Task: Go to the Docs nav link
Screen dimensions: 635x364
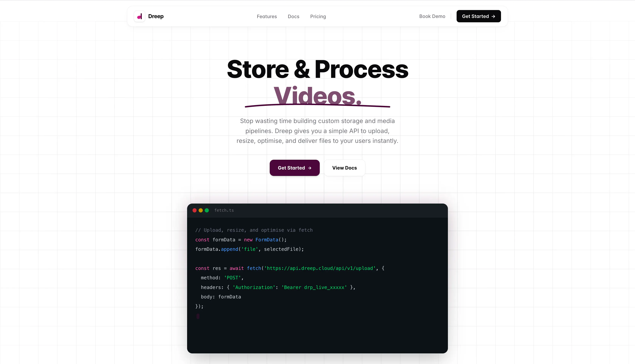Action: [293, 16]
